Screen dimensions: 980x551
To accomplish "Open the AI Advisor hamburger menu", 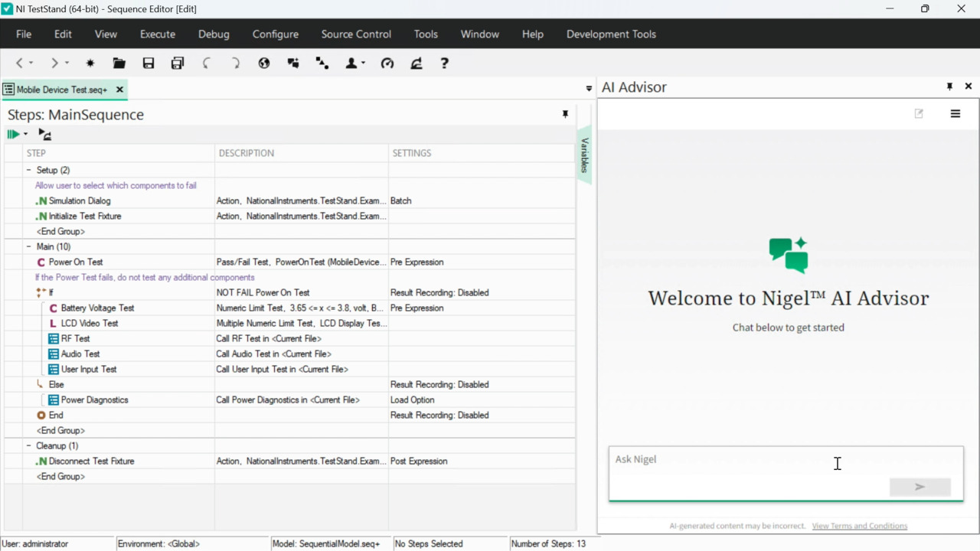I will 955,114.
